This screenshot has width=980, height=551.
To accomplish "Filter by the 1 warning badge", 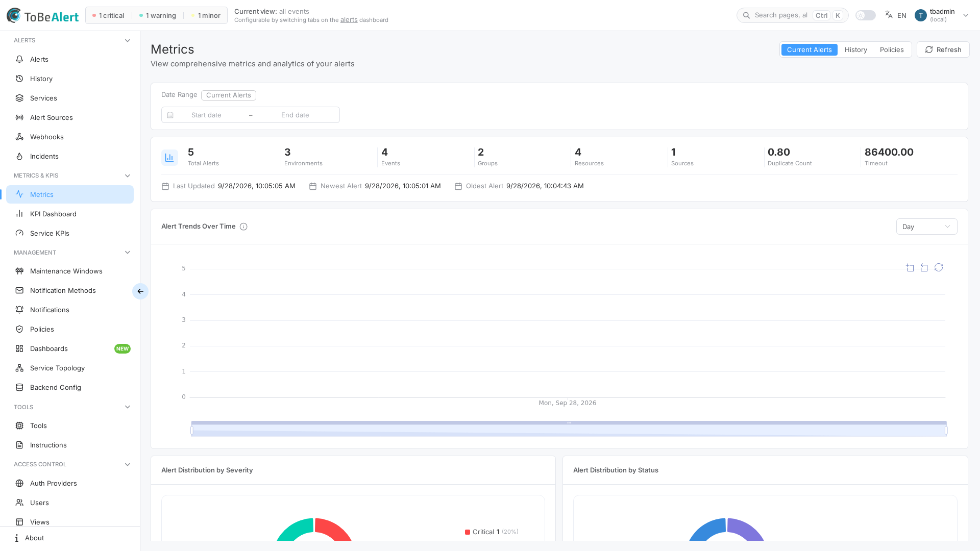I will pos(158,15).
